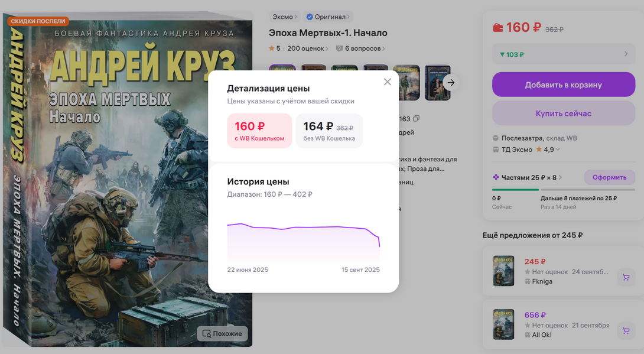The image size is (644, 354).
Task: Click the Оригинал verified badge
Action: coord(310,17)
